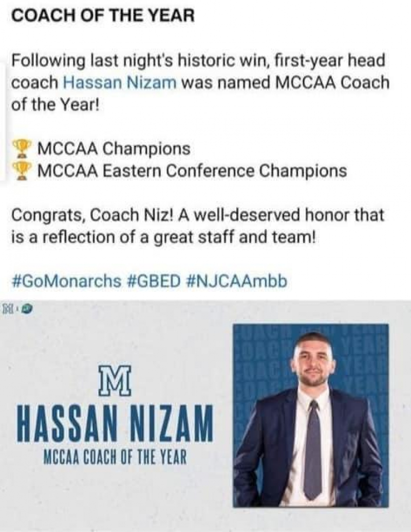Open the #GoMonarchs hashtag
The width and height of the screenshot is (411, 532).
66,281
